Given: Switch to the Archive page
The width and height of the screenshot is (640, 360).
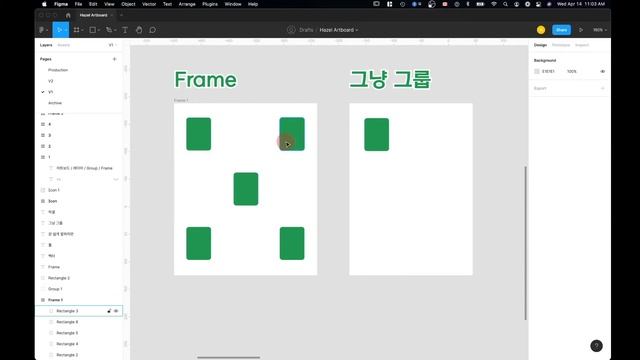Looking at the screenshot, I should (55, 103).
